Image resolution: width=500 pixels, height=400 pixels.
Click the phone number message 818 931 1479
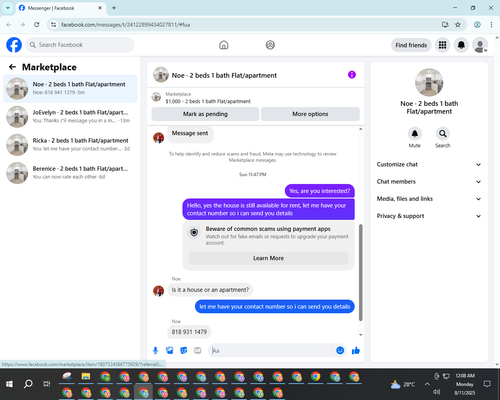click(x=189, y=332)
